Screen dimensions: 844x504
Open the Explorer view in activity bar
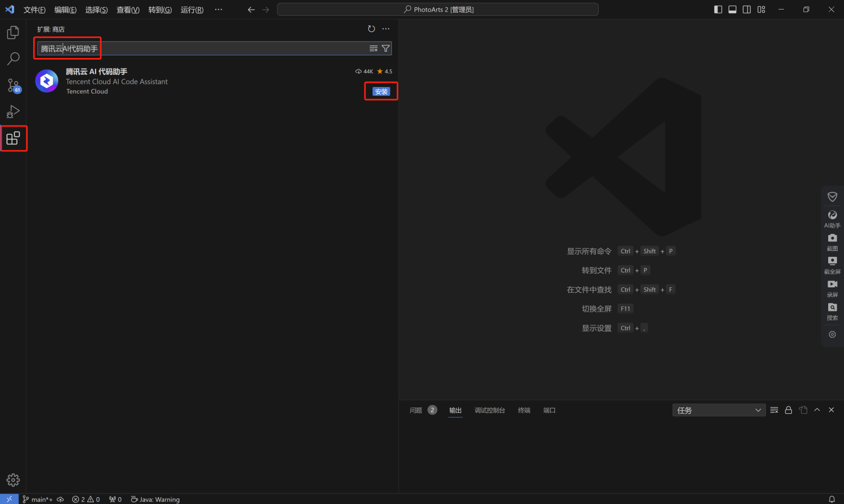click(13, 33)
